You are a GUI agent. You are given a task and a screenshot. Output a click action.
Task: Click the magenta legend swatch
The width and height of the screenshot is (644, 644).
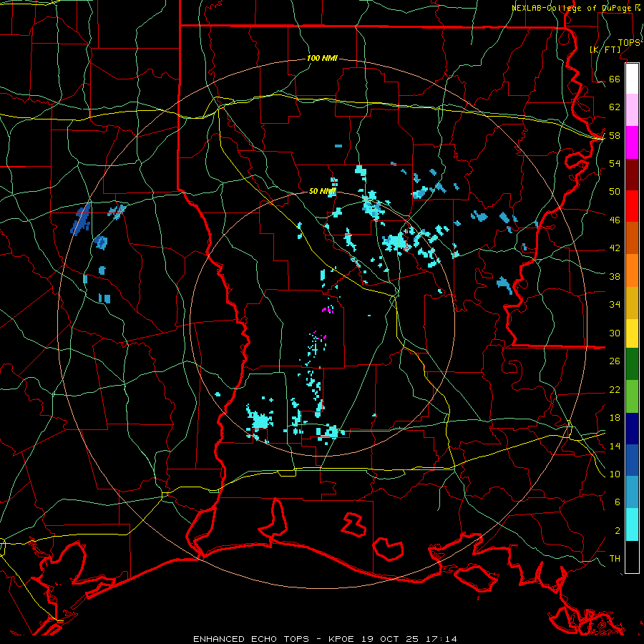pos(632,142)
